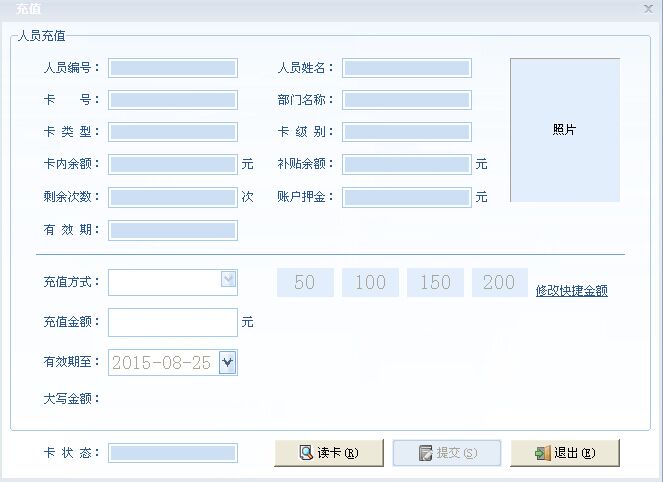Pick the 200 quick amount button
Image resolution: width=663 pixels, height=482 pixels.
point(499,283)
